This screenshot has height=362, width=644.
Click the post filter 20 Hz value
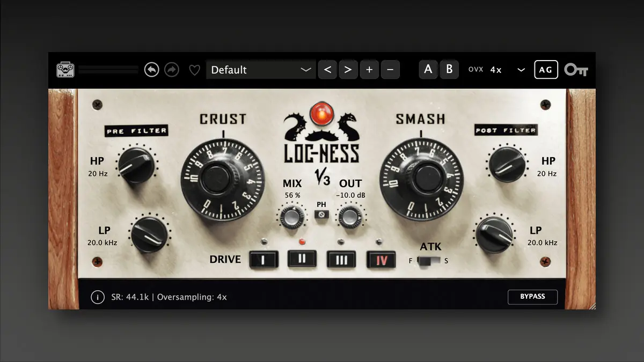coord(547,174)
